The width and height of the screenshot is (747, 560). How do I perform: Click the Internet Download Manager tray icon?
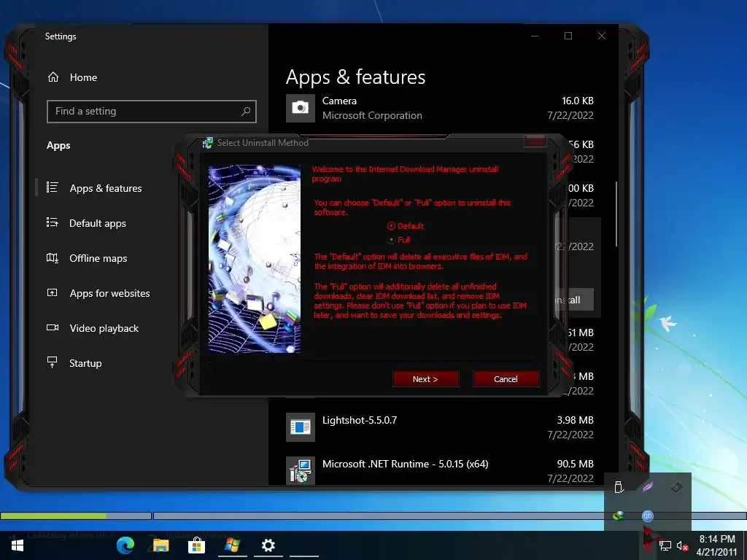click(619, 516)
